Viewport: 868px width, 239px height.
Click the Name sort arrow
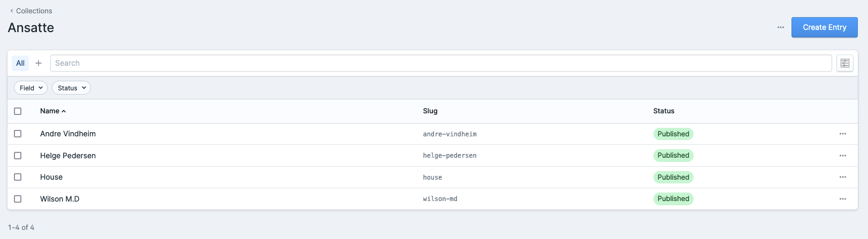[x=64, y=111]
